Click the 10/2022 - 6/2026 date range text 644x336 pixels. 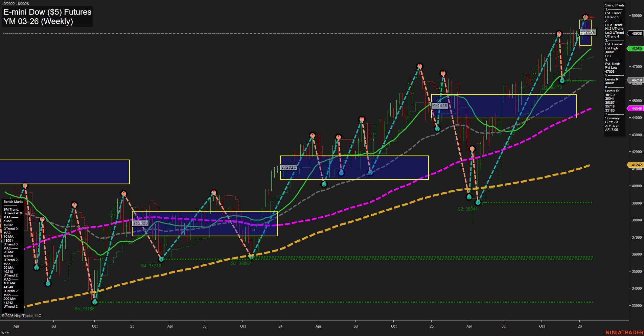[16, 3]
